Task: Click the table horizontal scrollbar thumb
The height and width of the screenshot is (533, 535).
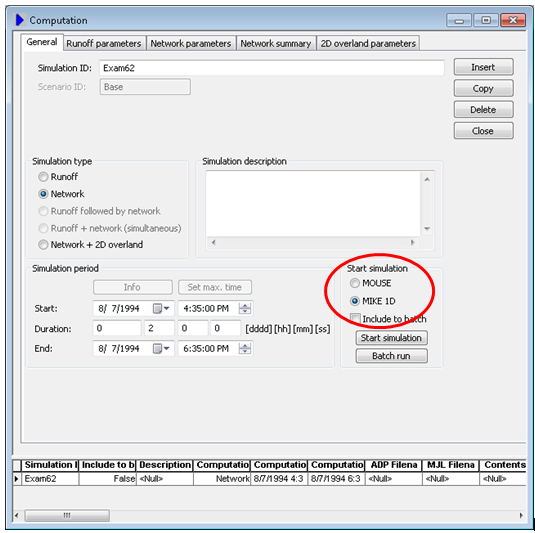Action: pyautogui.click(x=67, y=515)
